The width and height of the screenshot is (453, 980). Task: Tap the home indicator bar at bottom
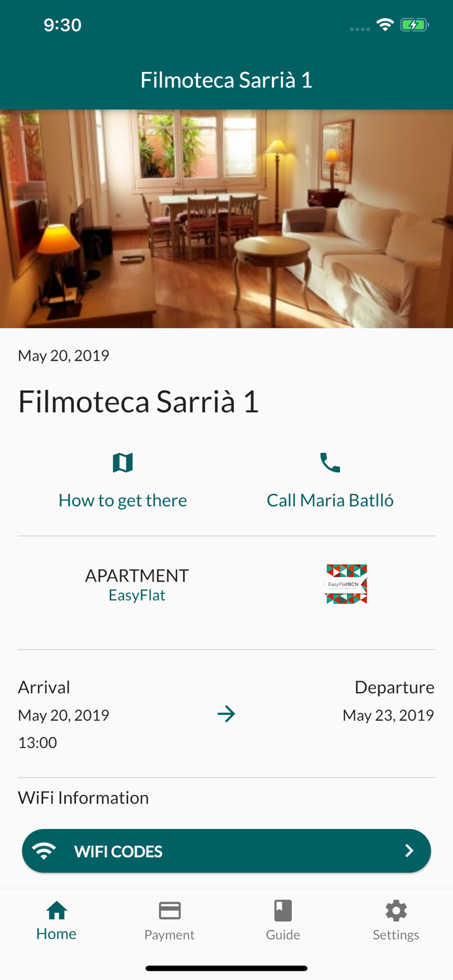226,968
